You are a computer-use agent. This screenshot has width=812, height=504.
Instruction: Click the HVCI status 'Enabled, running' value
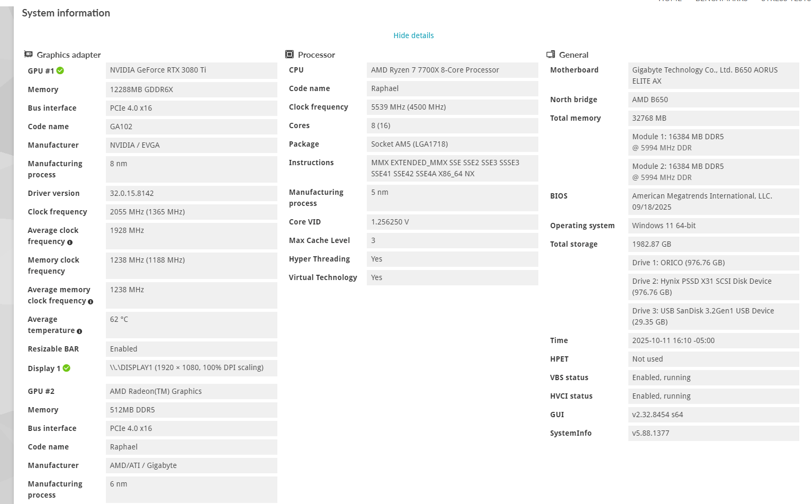714,396
